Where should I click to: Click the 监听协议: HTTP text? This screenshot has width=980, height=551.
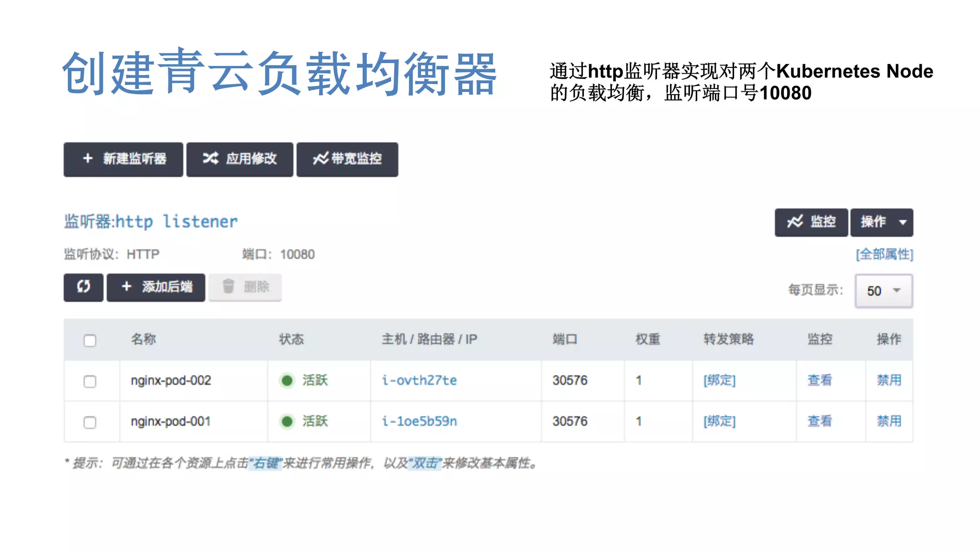(111, 254)
